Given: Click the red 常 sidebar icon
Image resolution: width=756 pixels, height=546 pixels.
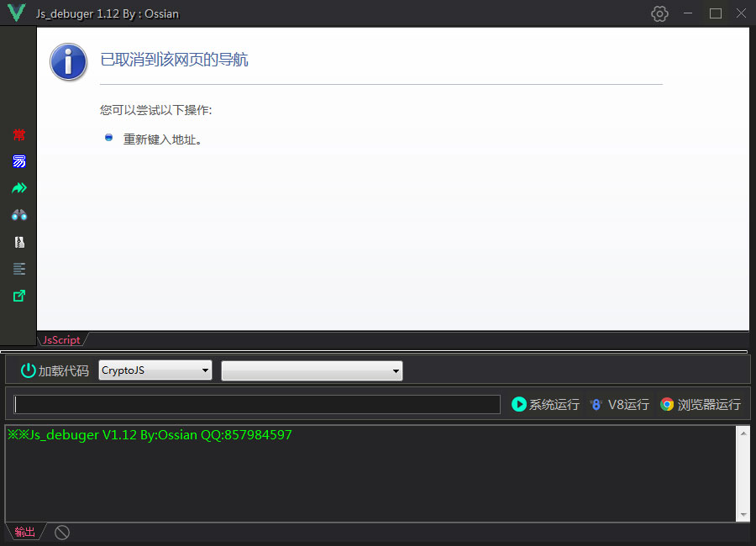Looking at the screenshot, I should 18,134.
